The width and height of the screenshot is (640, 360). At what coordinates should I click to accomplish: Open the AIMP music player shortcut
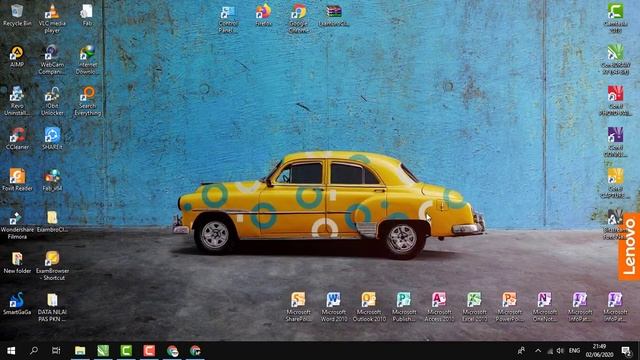[17, 57]
